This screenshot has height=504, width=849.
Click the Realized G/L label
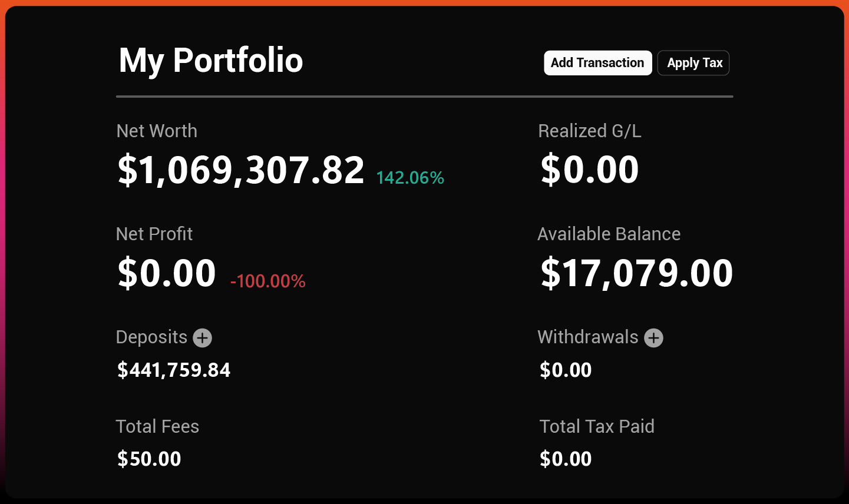click(590, 131)
